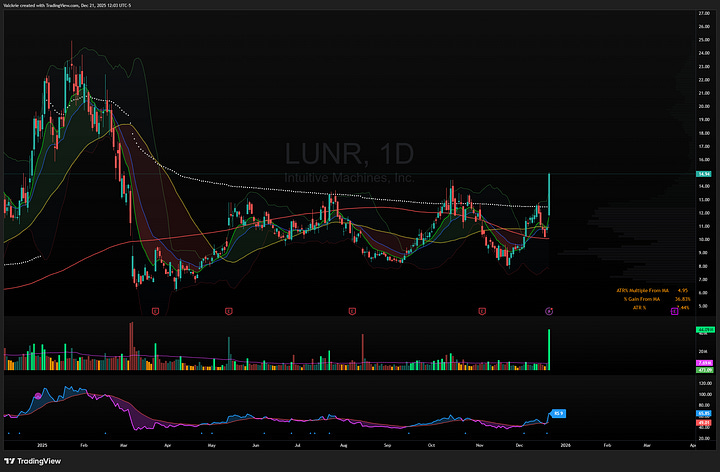Click the green 473.09 label on volume scale
The width and height of the screenshot is (720, 472).
coord(705,370)
